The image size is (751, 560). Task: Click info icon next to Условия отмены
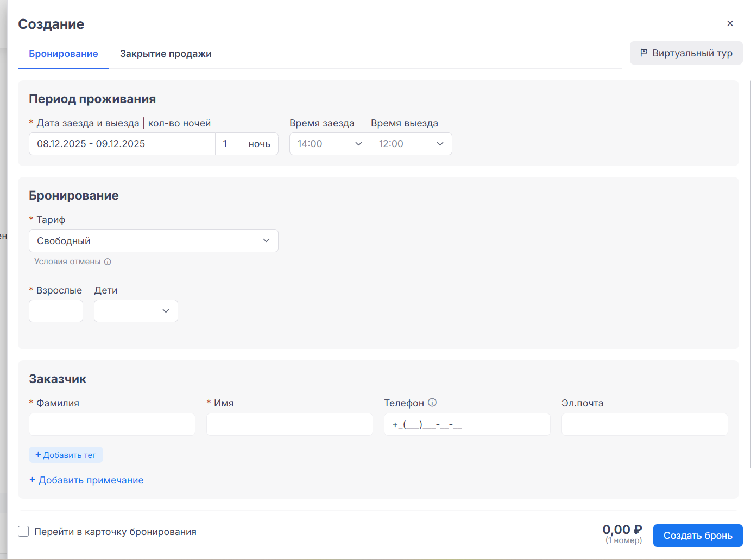(108, 262)
